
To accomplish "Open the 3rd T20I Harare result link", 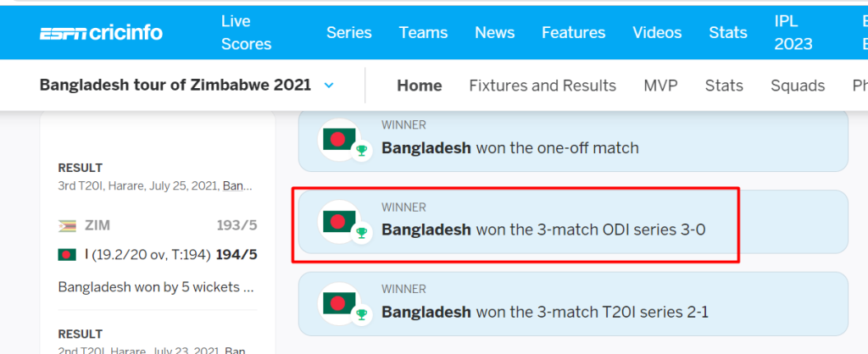I will [x=157, y=186].
